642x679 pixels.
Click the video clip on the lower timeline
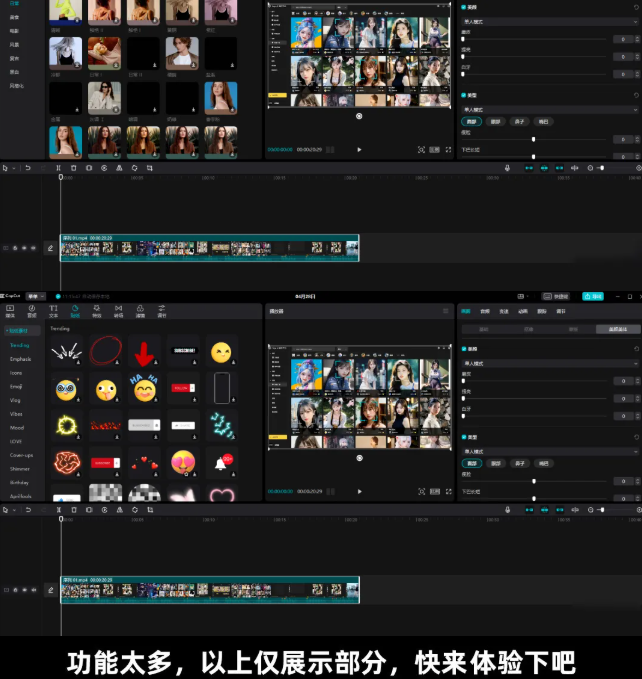(209, 590)
